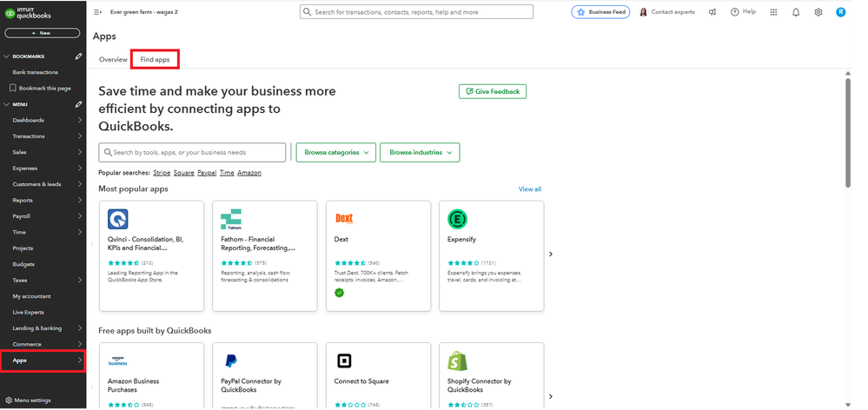Search popular term Square
The height and width of the screenshot is (410, 868).
click(184, 173)
